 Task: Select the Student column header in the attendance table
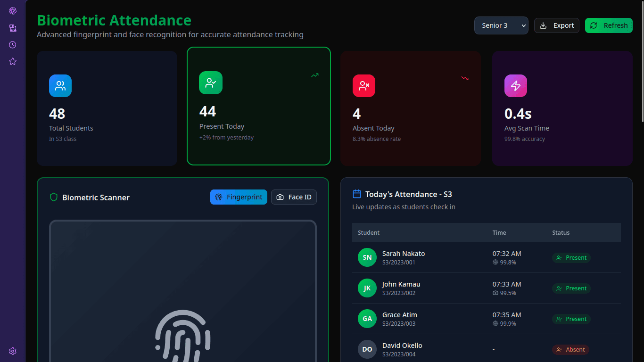tap(369, 232)
